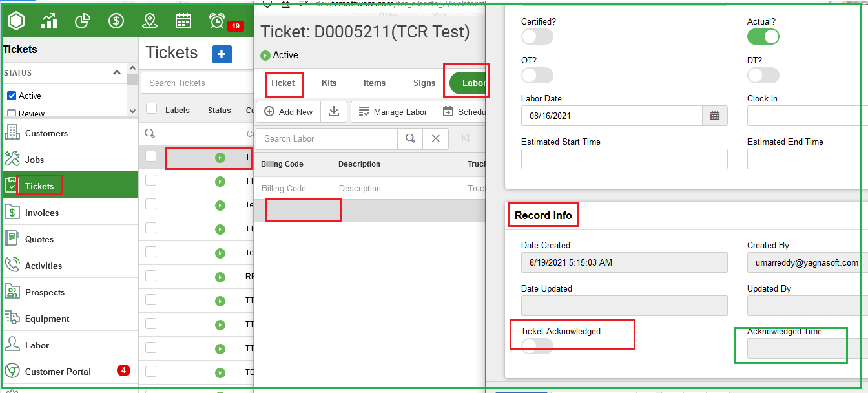Open the Manage Labor button

(393, 112)
